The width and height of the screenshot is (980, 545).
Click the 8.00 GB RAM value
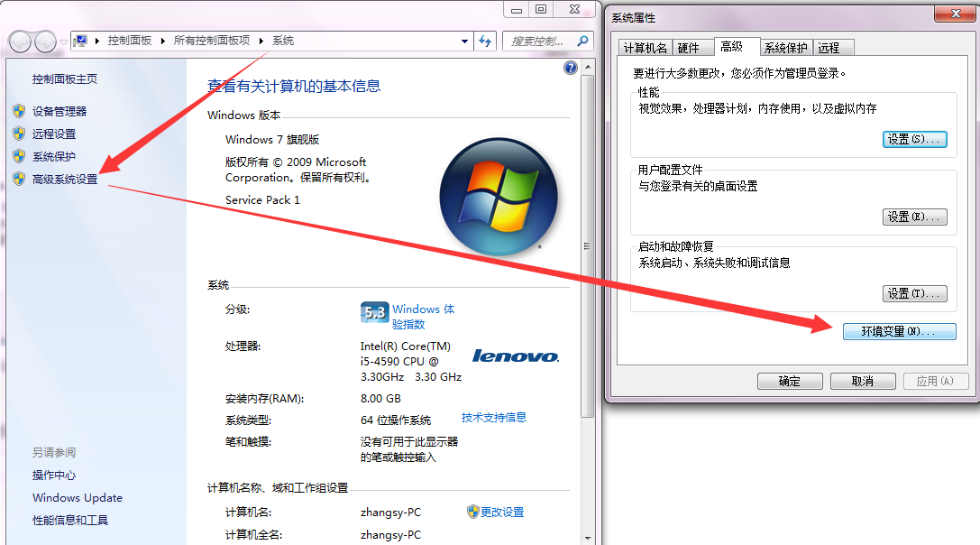coord(380,399)
